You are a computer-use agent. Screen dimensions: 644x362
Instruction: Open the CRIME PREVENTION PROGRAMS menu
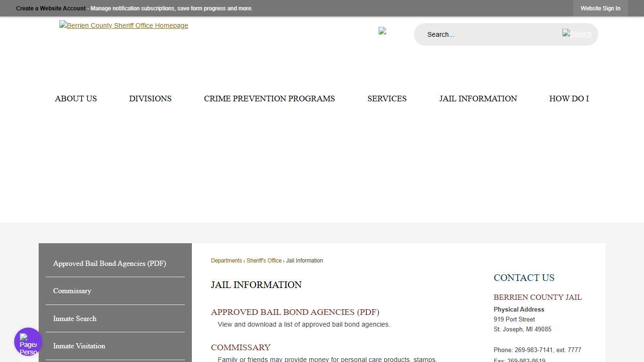point(269,99)
